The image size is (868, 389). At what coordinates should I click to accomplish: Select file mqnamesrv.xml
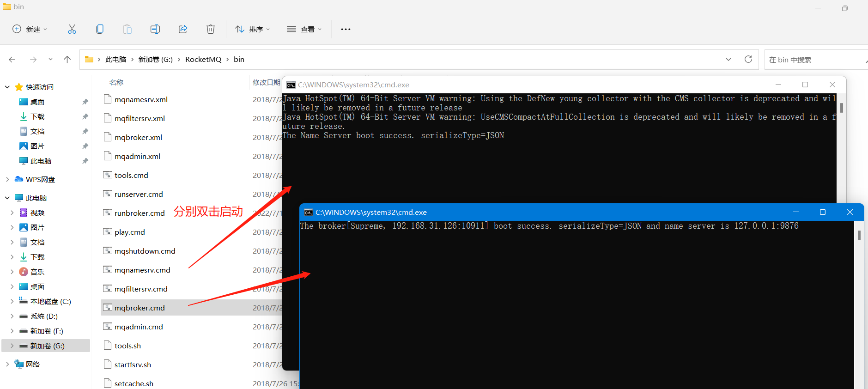(141, 99)
